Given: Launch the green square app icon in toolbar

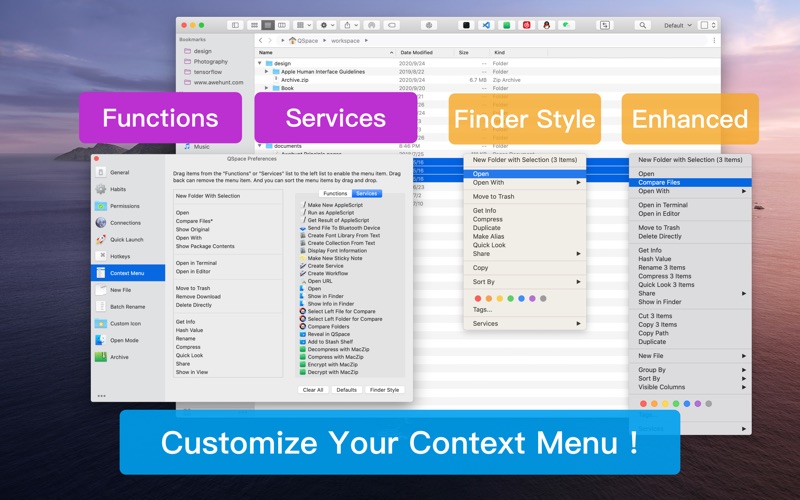Looking at the screenshot, I should [506, 25].
